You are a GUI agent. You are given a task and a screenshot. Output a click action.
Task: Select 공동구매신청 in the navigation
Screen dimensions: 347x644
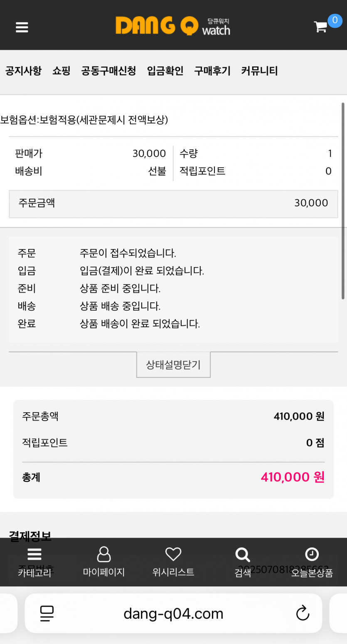[x=108, y=71]
